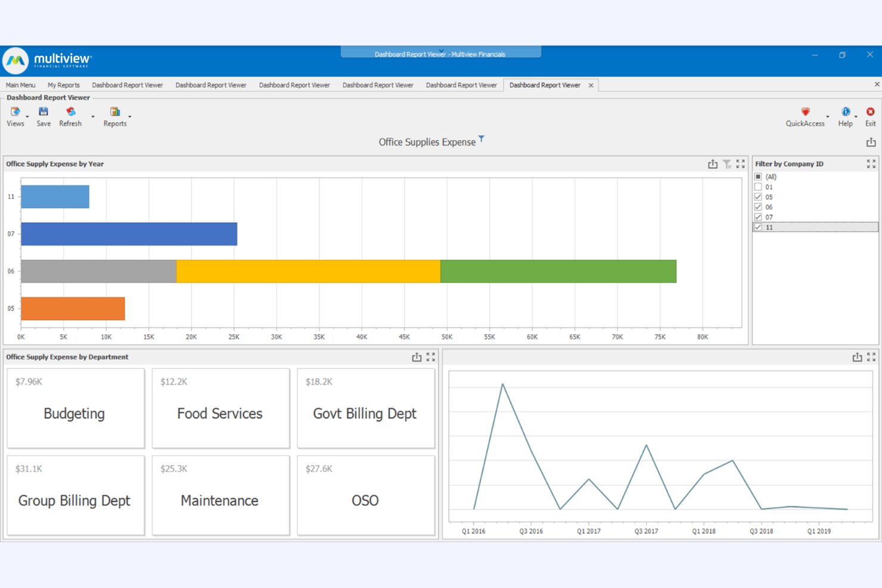Viewport: 882px width, 588px height.
Task: Check company 01 in the company filter
Action: pos(758,186)
